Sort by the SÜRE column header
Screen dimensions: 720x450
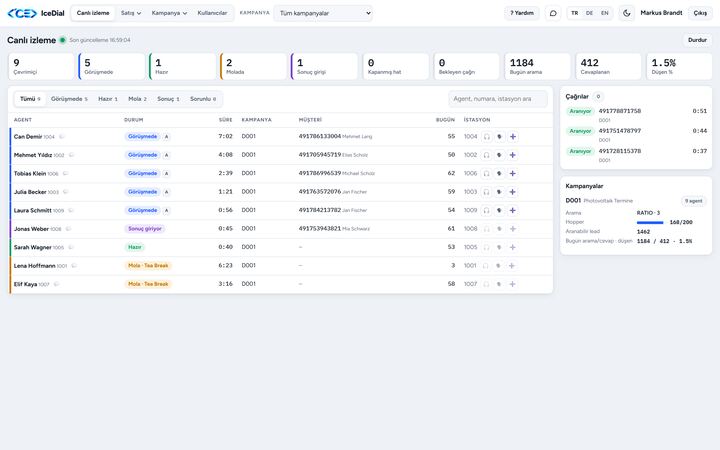coord(225,120)
